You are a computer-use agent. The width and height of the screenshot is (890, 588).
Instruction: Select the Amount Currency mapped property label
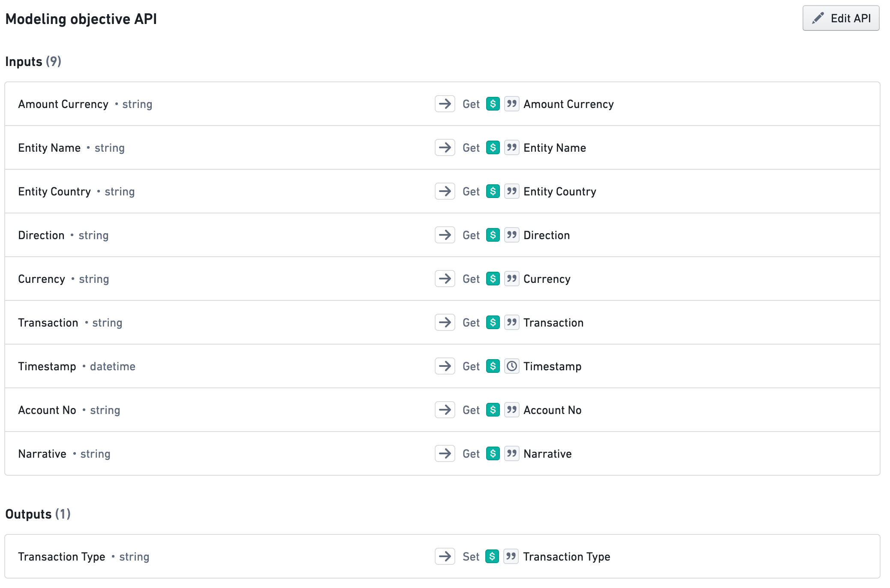[568, 104]
